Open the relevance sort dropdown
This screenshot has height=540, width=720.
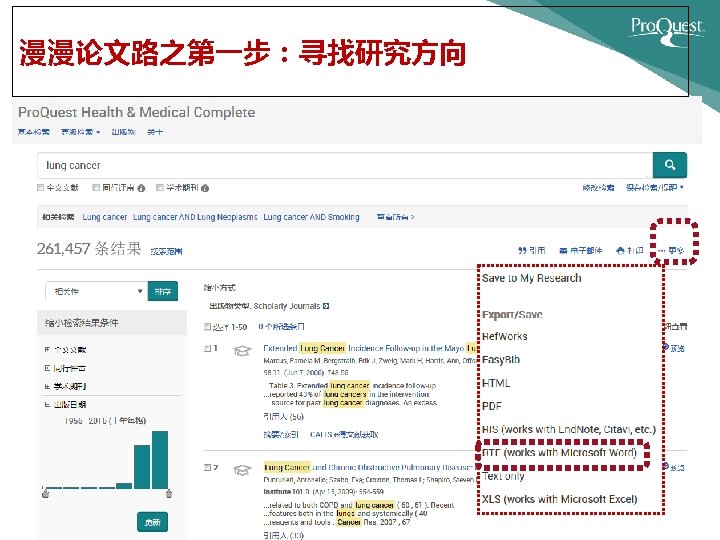(x=96, y=292)
